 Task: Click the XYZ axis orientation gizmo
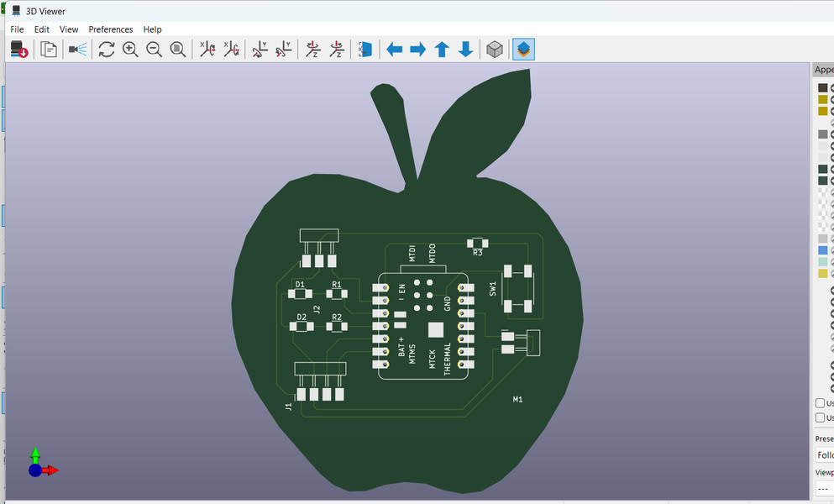pyautogui.click(x=43, y=463)
